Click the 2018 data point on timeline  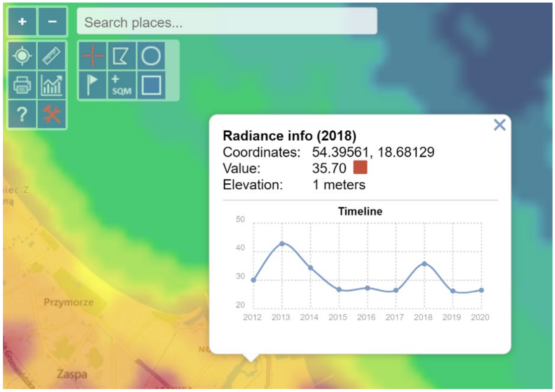(424, 264)
